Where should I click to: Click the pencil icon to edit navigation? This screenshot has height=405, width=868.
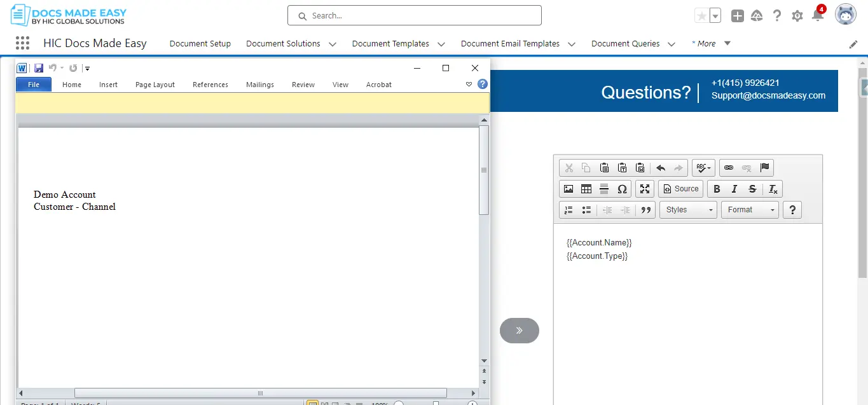click(x=853, y=44)
